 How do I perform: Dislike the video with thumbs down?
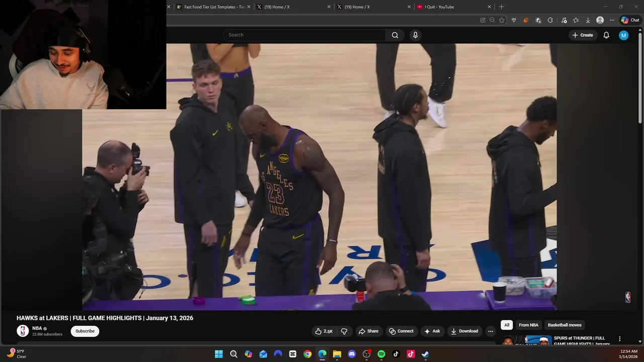[344, 331]
